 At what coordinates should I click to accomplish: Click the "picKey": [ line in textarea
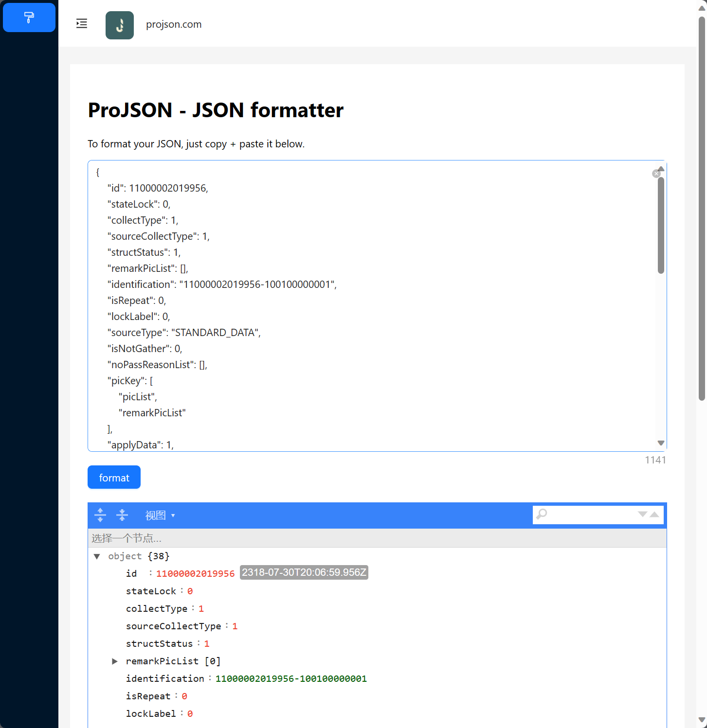click(130, 381)
